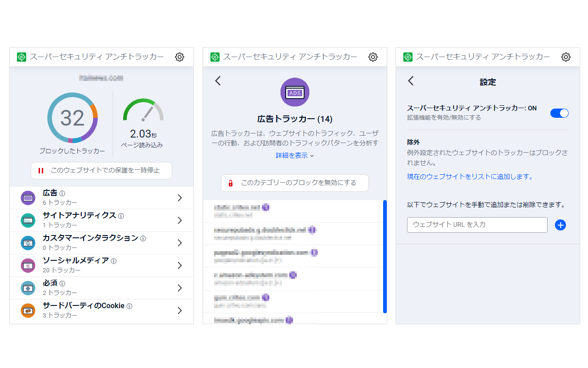Viewport: 588px width, 368px height.
Task: Click the blue scrollbar in the tracker list
Action: coord(384,257)
